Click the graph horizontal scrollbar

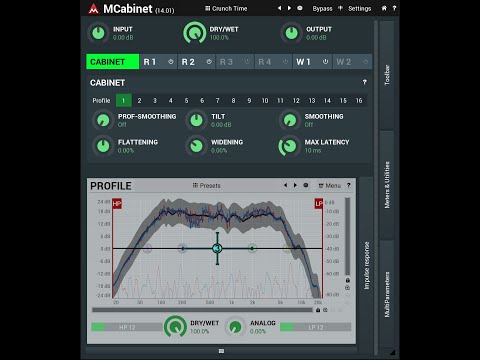pos(202,310)
